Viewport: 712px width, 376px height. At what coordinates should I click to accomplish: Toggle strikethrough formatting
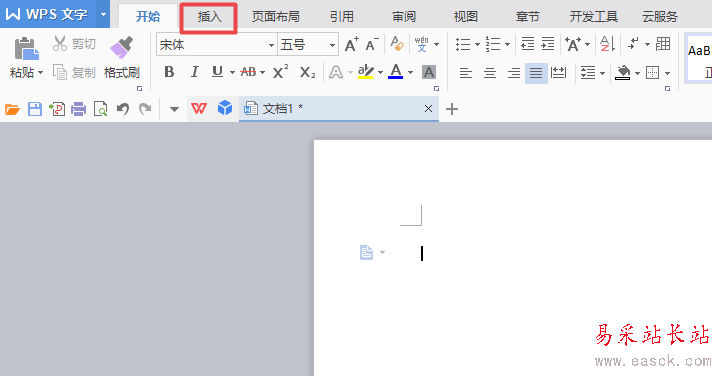tap(248, 72)
